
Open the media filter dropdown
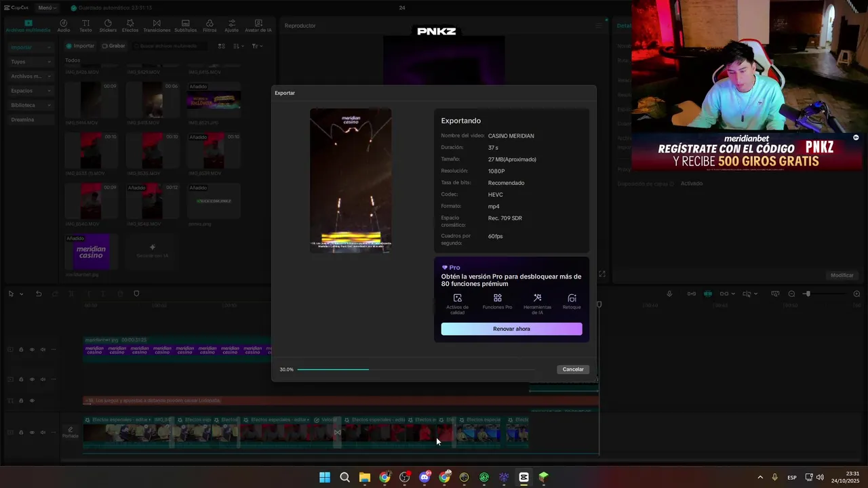point(257,46)
